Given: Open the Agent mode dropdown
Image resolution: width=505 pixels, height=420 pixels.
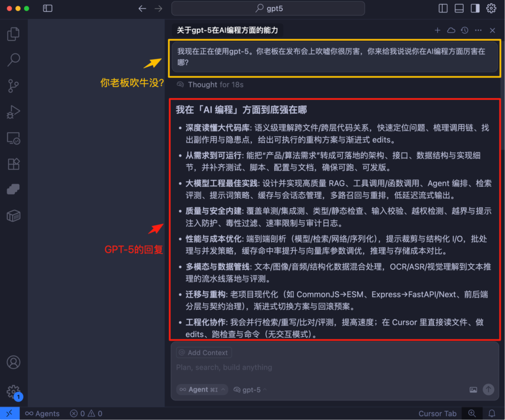Looking at the screenshot, I should (202, 390).
